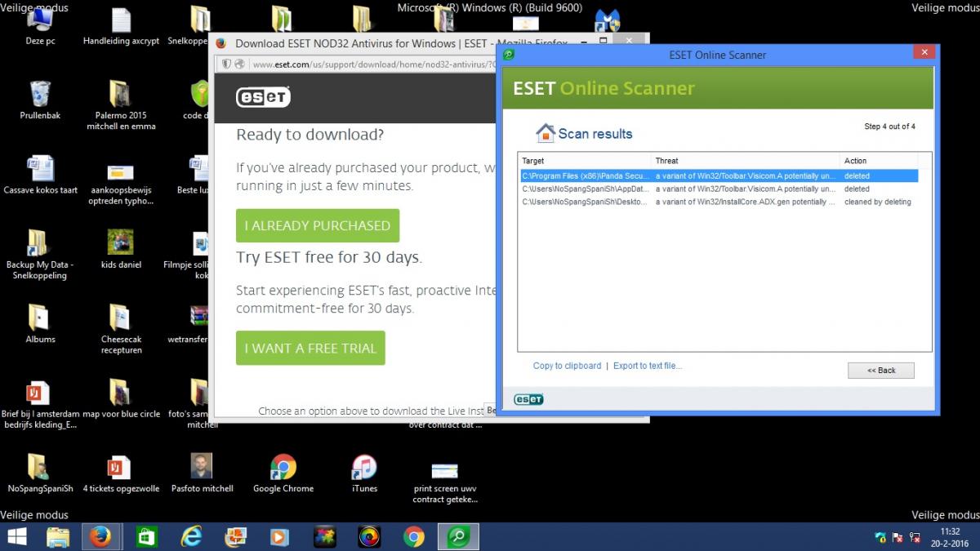Open Brief bij I amsterdam document
980x551 pixels.
click(40, 403)
